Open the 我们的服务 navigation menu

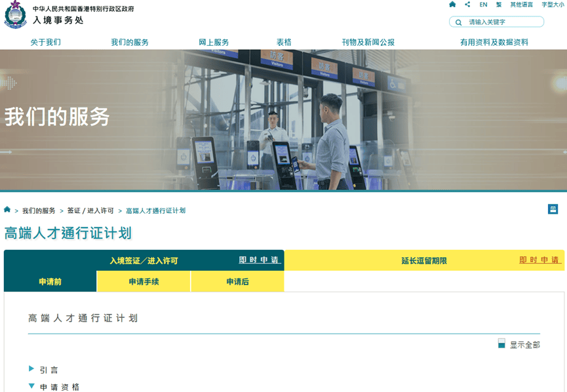coord(130,42)
